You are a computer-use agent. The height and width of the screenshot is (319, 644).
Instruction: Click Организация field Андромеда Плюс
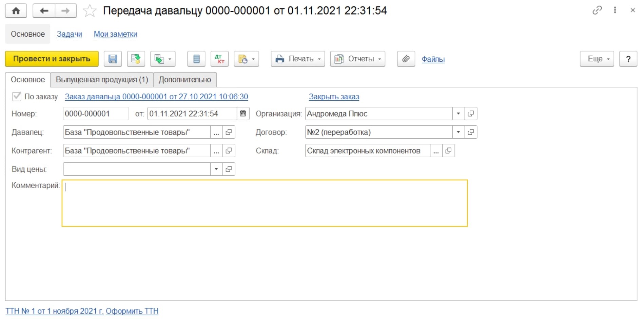pyautogui.click(x=379, y=114)
